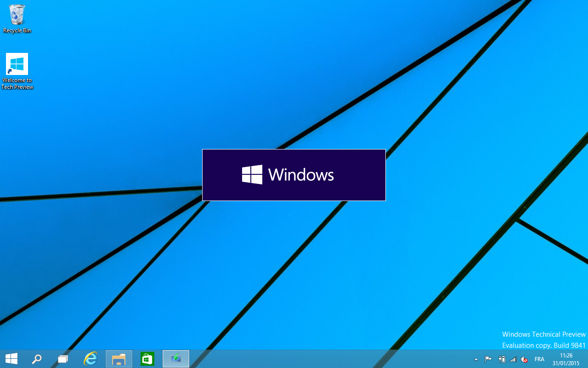Image resolution: width=588 pixels, height=368 pixels.
Task: Check battery power status icon
Action: 502,359
